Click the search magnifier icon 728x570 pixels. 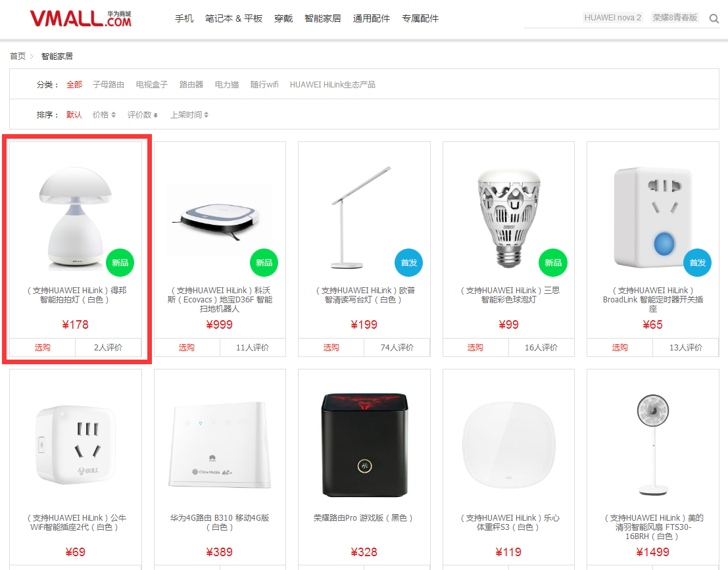tap(714, 18)
